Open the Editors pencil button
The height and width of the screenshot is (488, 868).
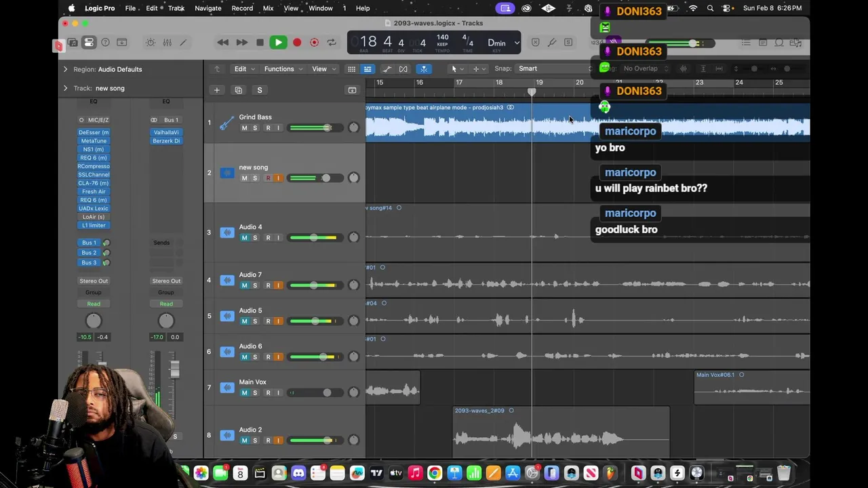[x=183, y=43]
